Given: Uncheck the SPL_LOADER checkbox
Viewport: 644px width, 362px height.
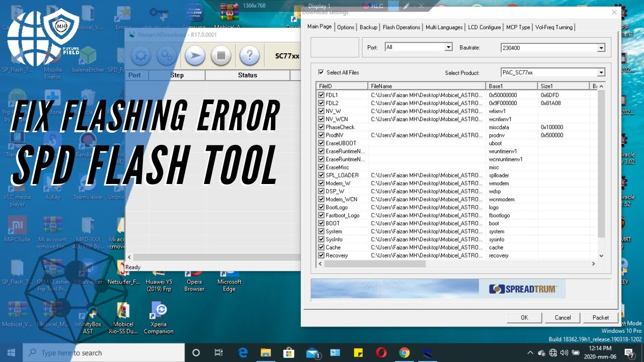Looking at the screenshot, I should click(321, 175).
